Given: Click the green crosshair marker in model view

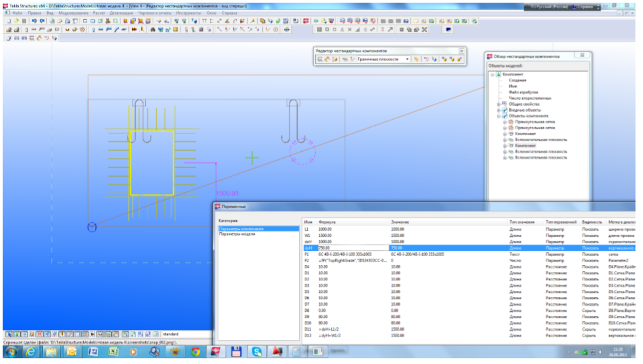Looking at the screenshot, I should pos(252,158).
